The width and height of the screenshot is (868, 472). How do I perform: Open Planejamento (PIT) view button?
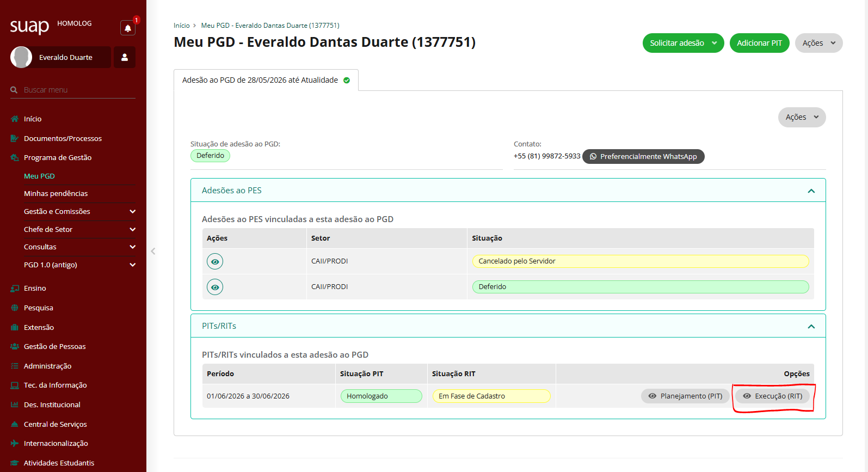685,396
